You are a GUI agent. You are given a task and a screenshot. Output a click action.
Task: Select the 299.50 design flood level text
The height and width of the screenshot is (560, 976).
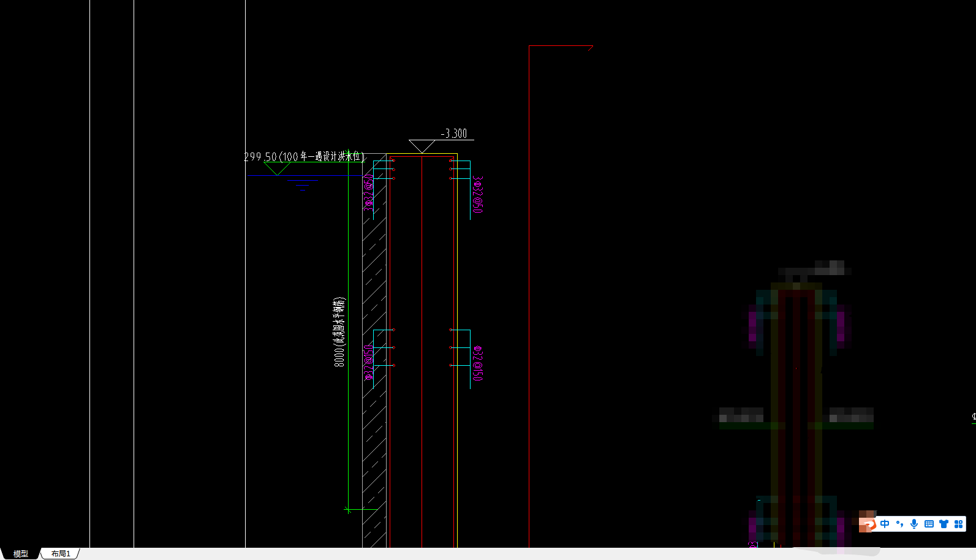305,157
